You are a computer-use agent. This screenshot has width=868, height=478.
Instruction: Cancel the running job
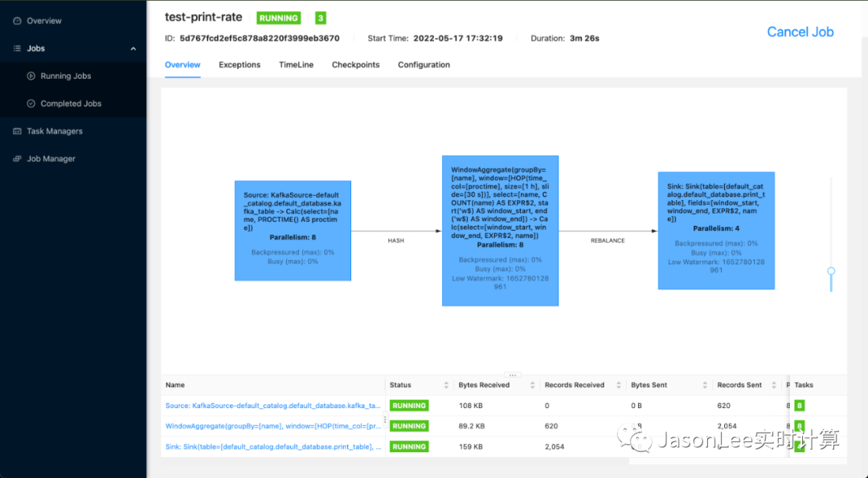pyautogui.click(x=800, y=32)
